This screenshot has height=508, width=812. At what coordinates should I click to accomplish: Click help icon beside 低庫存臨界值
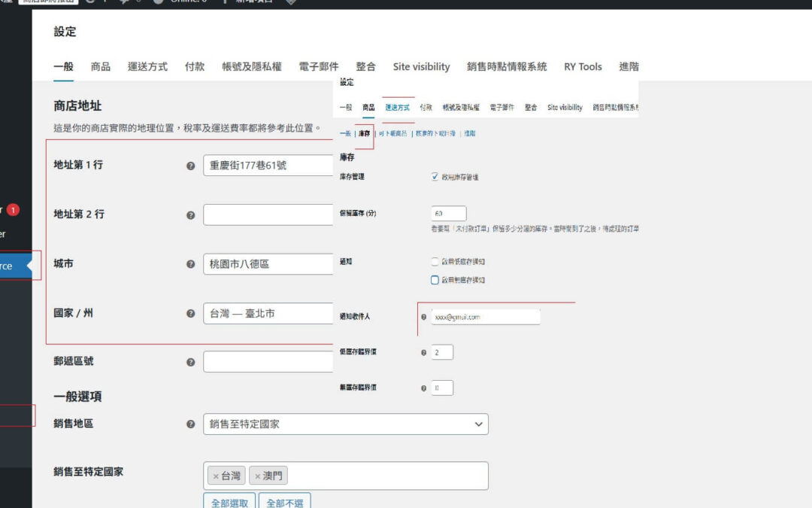point(423,352)
